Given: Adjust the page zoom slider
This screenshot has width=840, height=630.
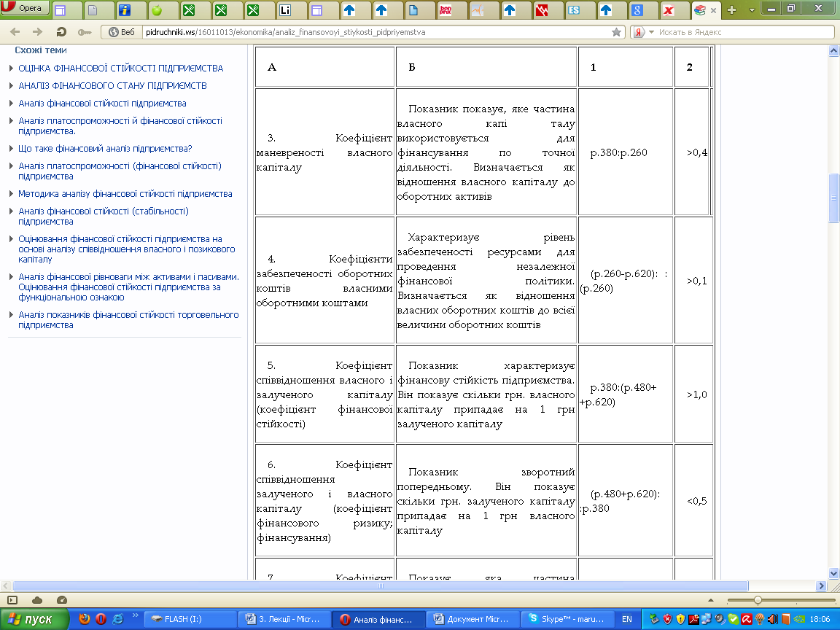Looking at the screenshot, I should tap(758, 600).
